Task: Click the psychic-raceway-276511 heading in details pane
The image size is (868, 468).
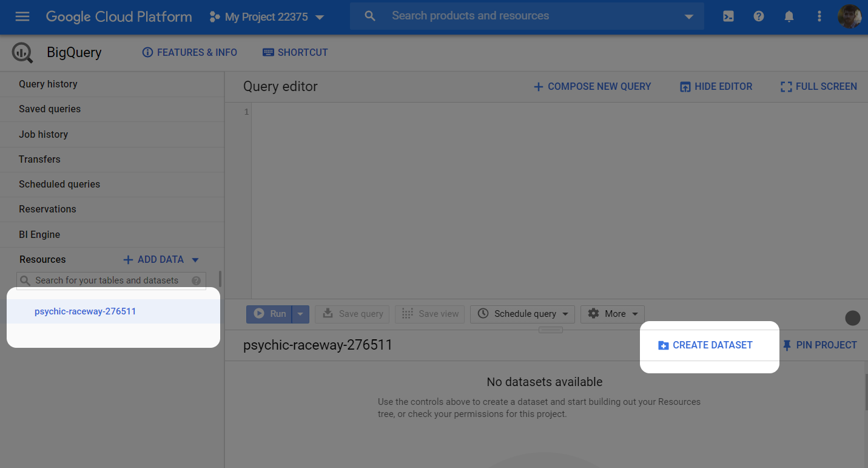Action: click(x=318, y=345)
